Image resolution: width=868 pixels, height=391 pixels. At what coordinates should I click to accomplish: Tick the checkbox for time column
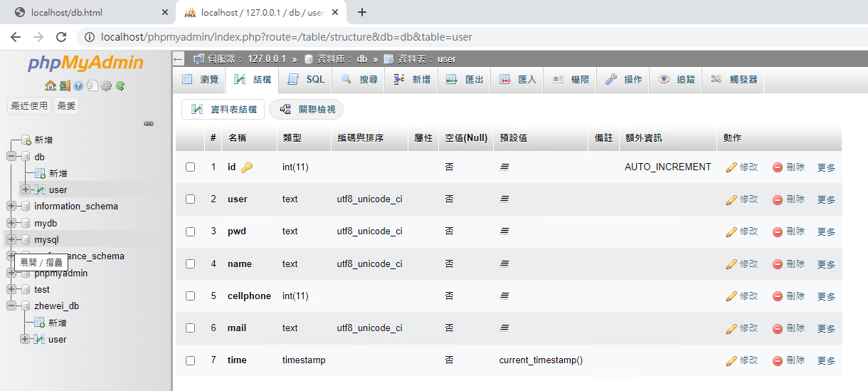click(x=190, y=360)
